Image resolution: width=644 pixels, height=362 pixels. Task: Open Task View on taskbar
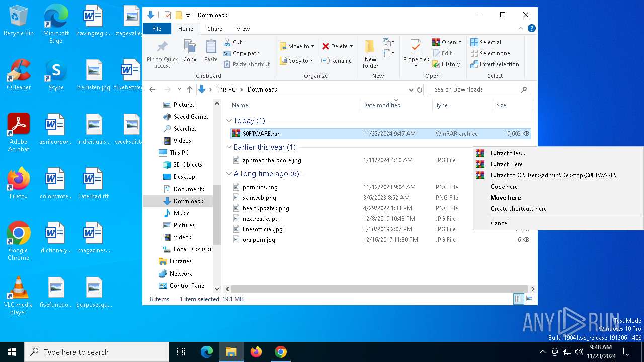[181, 352]
